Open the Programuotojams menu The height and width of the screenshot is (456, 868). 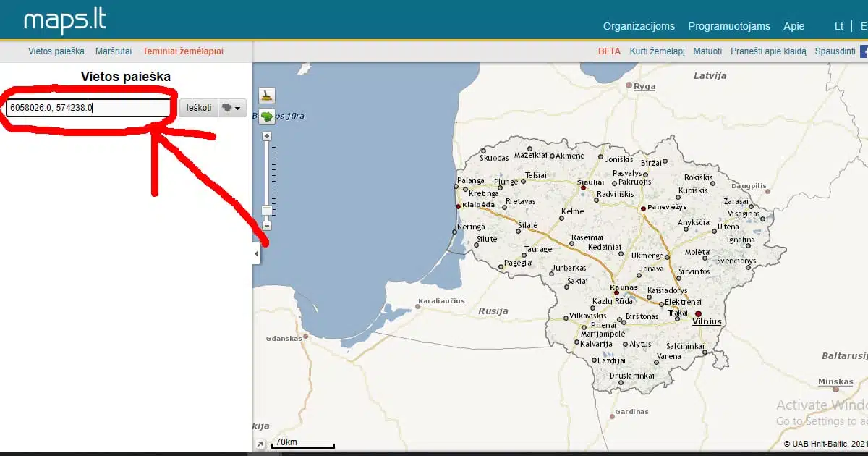click(729, 26)
